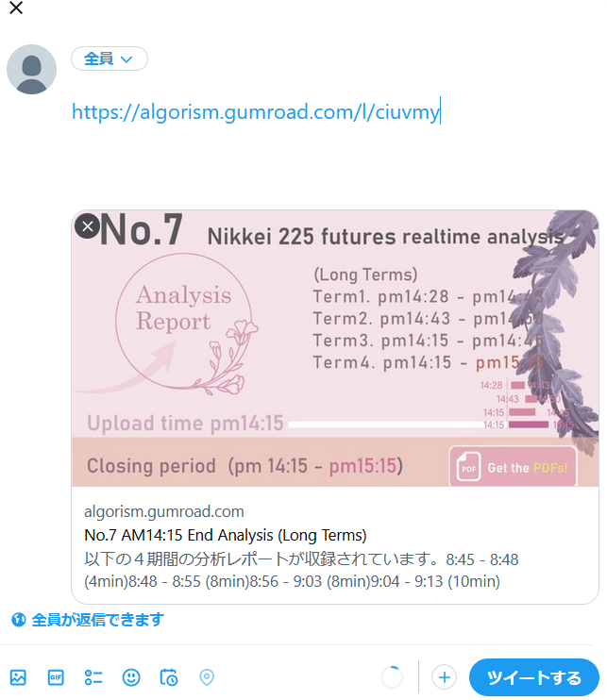Click the No.7 AM14:15 End Analysis title
The image size is (607, 700).
point(225,535)
